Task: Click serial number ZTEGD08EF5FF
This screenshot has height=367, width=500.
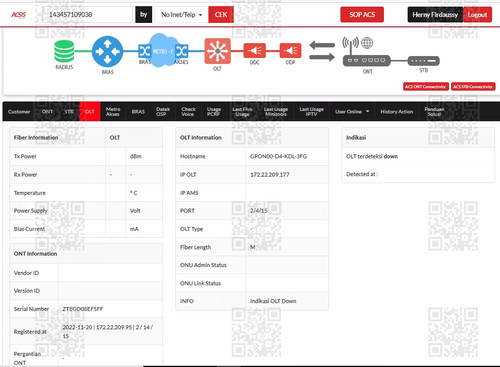Action: point(83,309)
